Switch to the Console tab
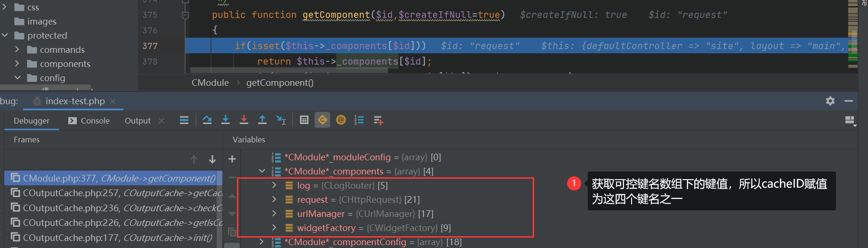 [x=89, y=121]
